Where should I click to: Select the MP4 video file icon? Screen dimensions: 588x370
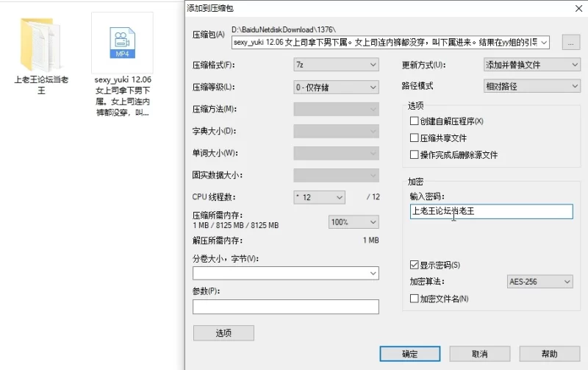[122, 43]
